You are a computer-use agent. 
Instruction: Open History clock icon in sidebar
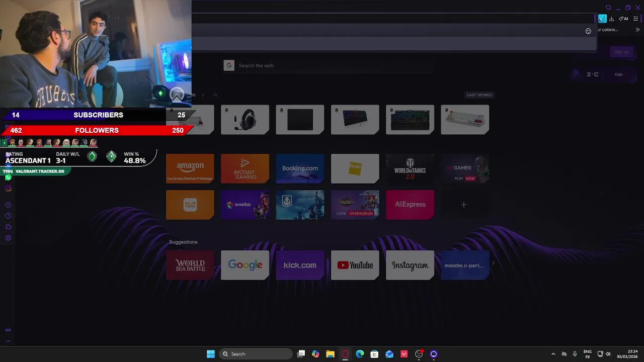click(8, 216)
